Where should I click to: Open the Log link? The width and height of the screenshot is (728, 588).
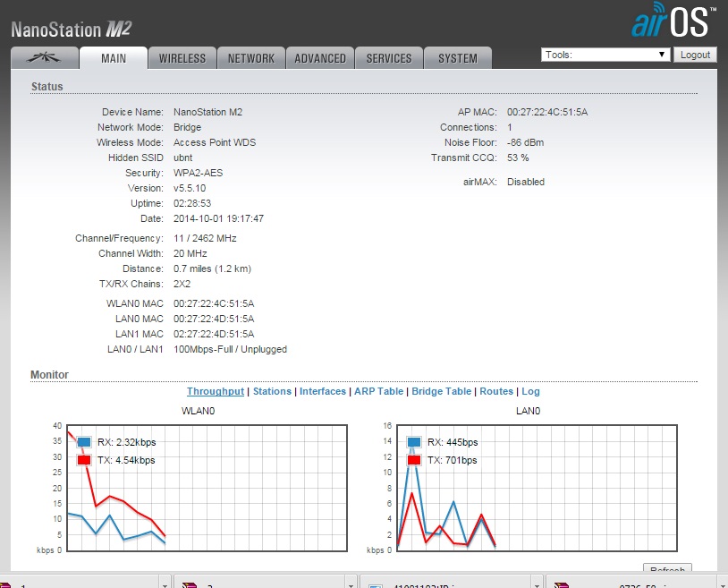(x=530, y=391)
